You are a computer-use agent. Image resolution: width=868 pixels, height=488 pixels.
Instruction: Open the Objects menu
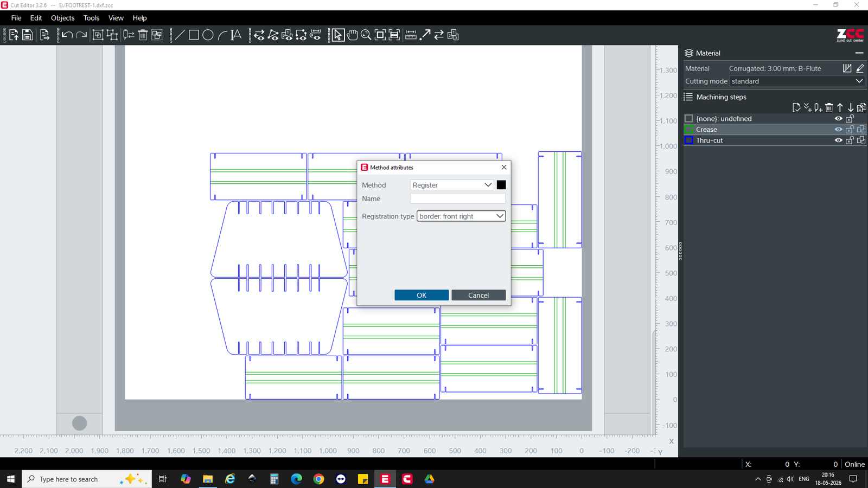pos(62,18)
